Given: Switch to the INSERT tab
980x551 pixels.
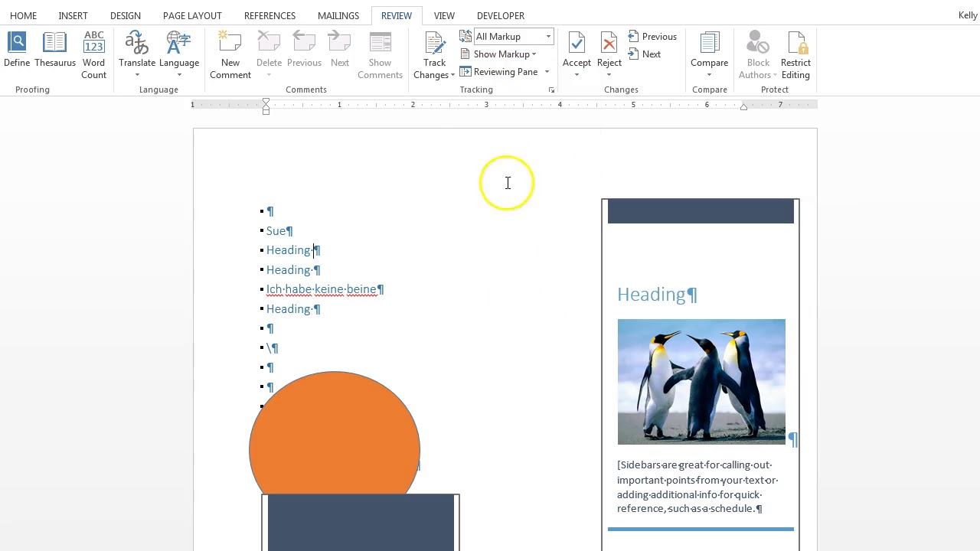Looking at the screenshot, I should coord(73,15).
